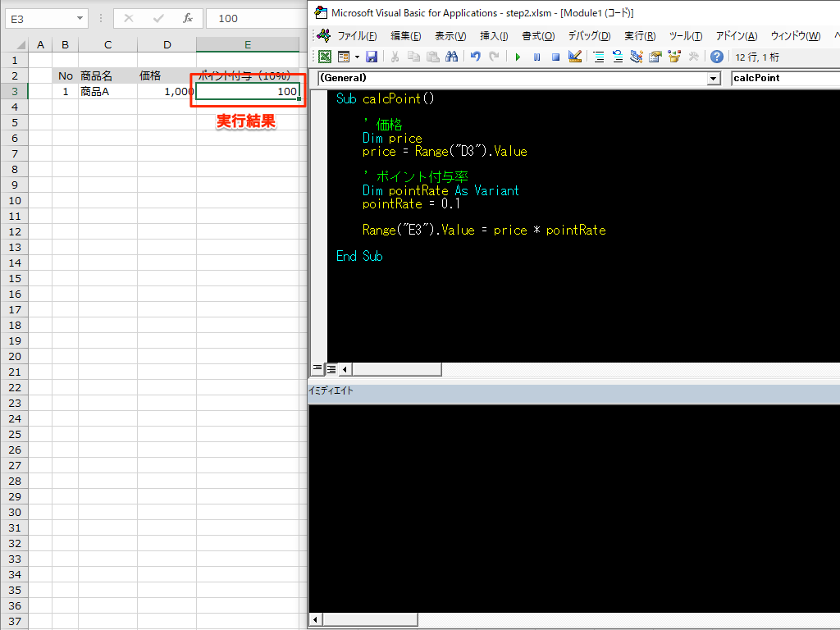Switch to Procedure View at code pane bottom
The width and height of the screenshot is (840, 630).
click(x=317, y=368)
